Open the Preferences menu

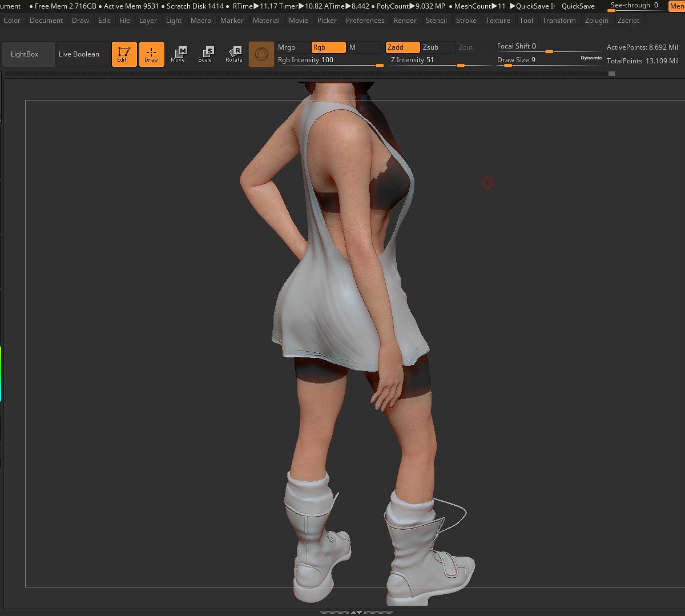(x=365, y=20)
